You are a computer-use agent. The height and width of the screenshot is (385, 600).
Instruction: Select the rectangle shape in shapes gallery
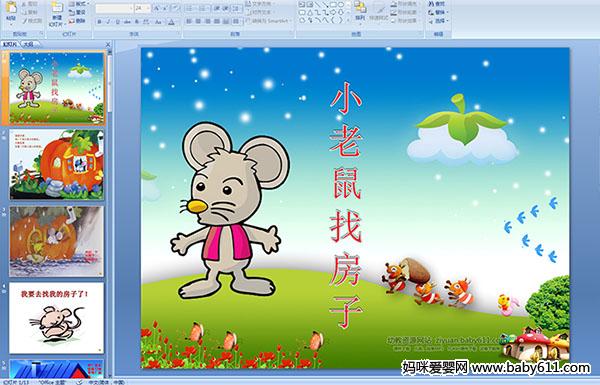334,5
